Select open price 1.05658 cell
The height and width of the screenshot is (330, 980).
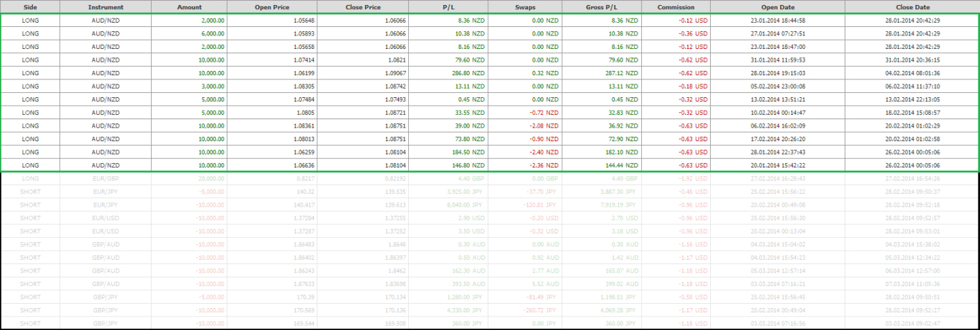[272, 47]
